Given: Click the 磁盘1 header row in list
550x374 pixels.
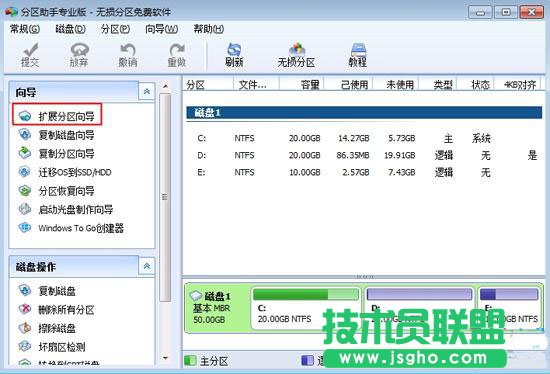Looking at the screenshot, I should click(364, 113).
